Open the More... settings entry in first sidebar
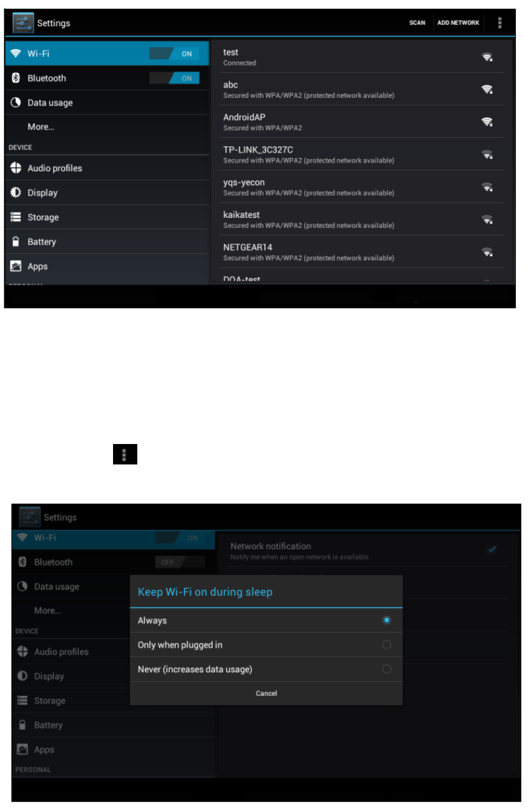Screen dimensions: 530x812 click(107, 127)
